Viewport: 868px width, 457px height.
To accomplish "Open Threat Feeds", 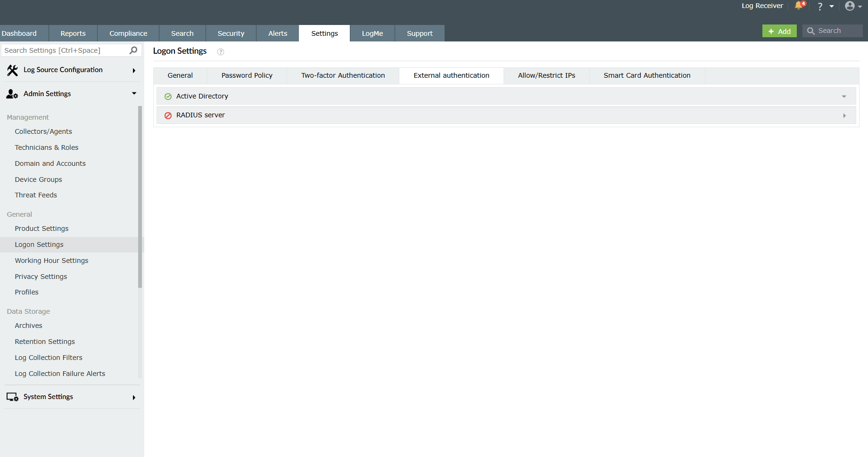I will click(x=36, y=196).
